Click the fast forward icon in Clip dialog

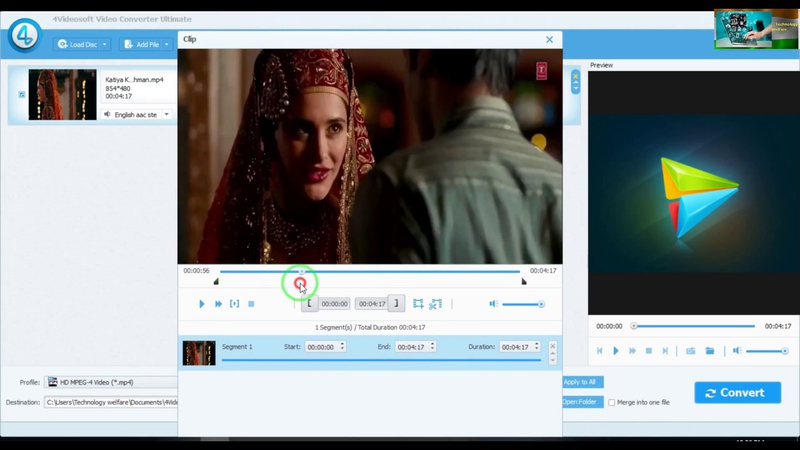[218, 304]
